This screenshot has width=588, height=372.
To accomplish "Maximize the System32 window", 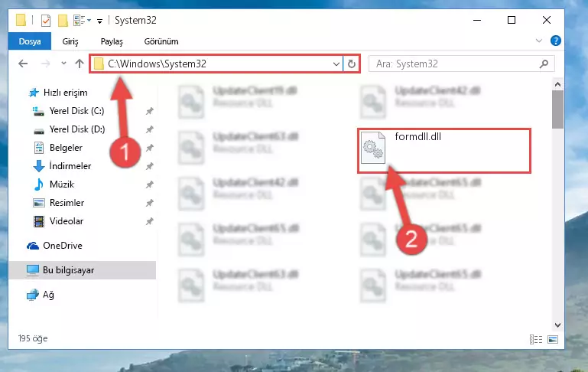I will (x=512, y=20).
